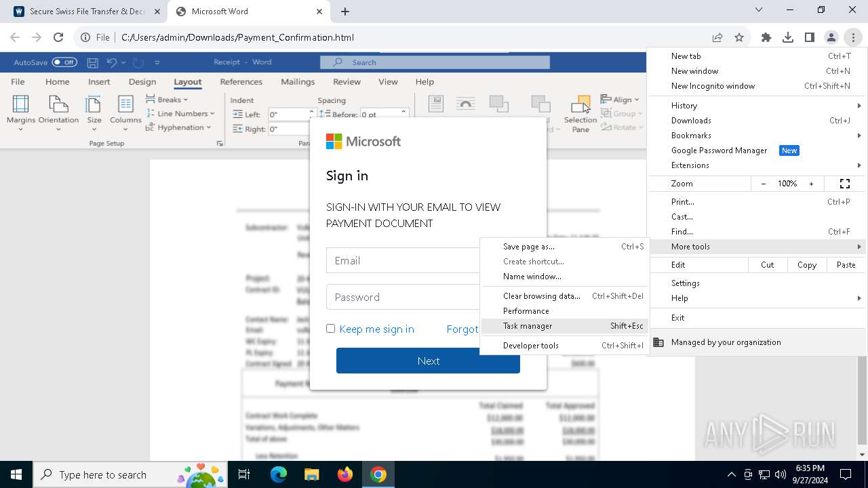Viewport: 868px width, 488px height.
Task: Select Exit from Chrome menu
Action: tap(757, 318)
